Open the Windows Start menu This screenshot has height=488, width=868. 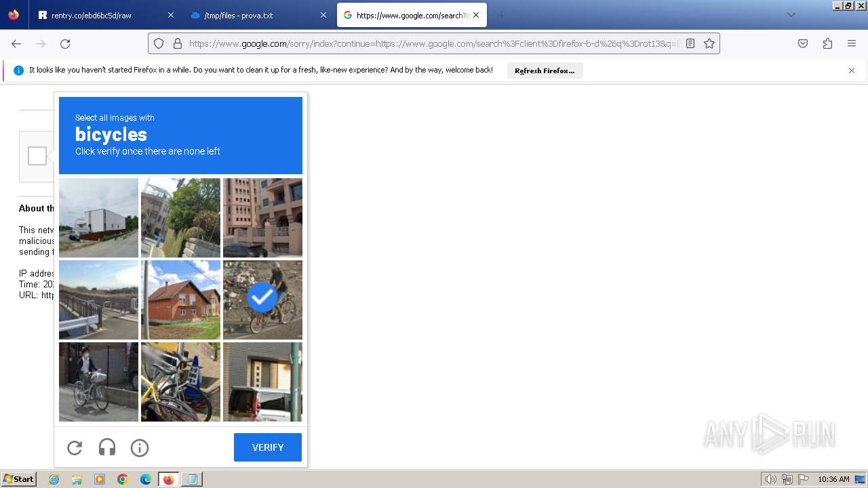click(x=18, y=479)
